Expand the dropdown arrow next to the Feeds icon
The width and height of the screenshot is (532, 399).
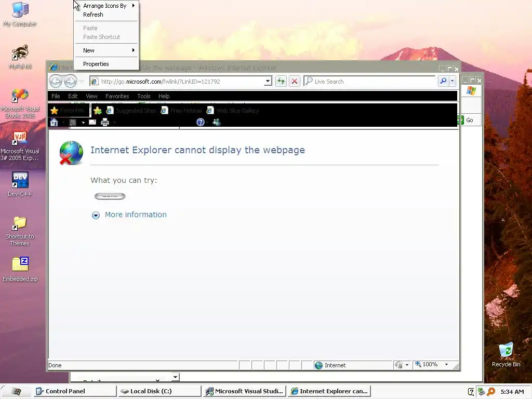(x=83, y=123)
